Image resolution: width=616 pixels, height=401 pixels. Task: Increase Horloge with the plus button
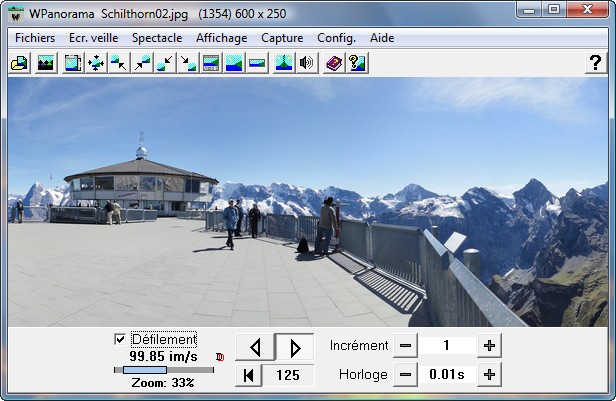[x=489, y=375]
